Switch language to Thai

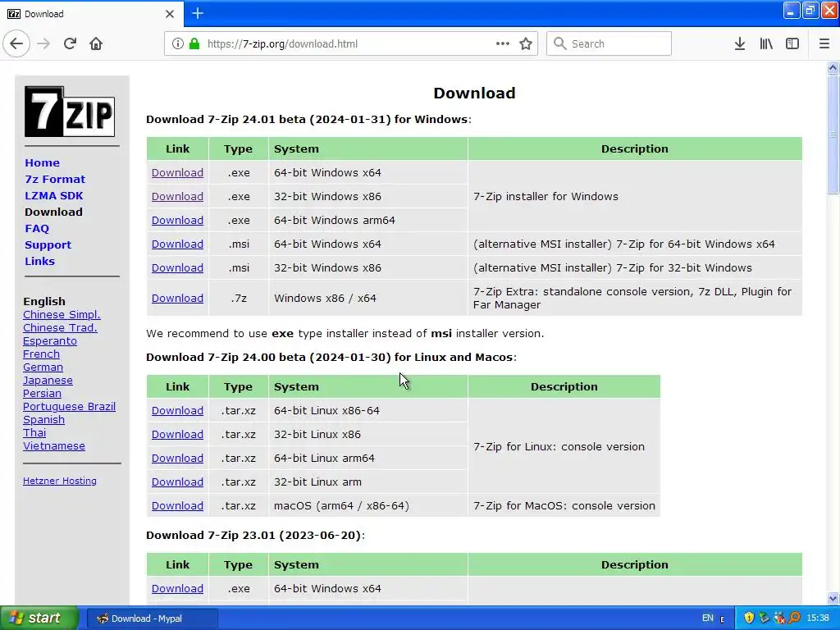point(34,432)
